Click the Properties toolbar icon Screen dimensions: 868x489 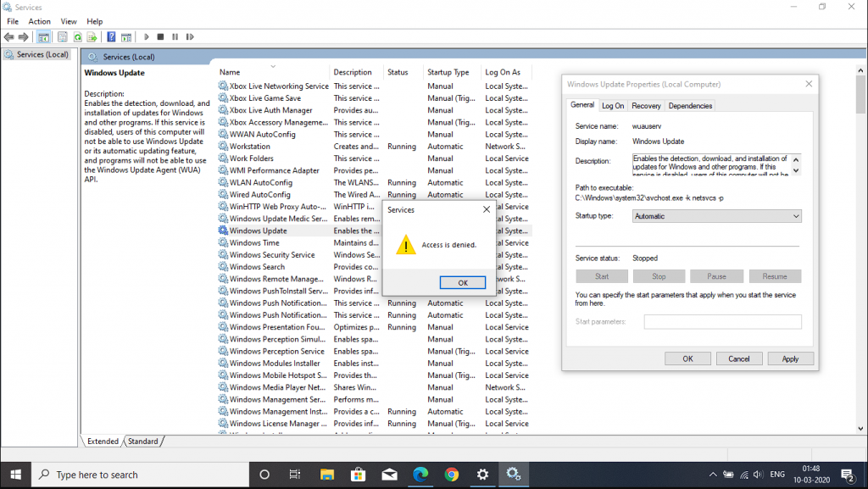pyautogui.click(x=63, y=37)
